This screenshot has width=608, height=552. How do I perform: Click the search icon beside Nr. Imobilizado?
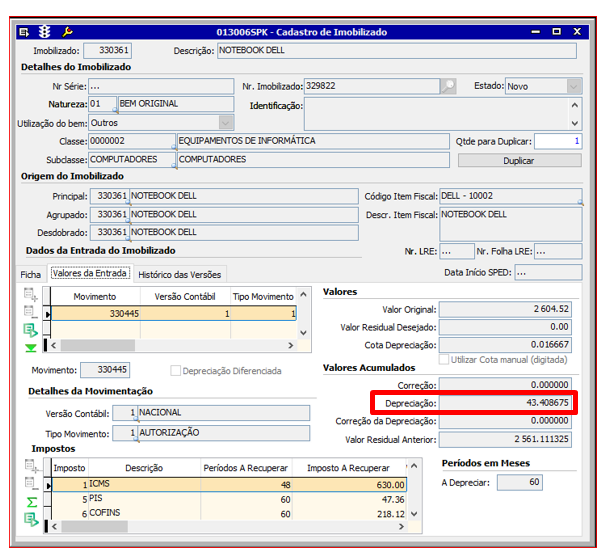click(449, 86)
